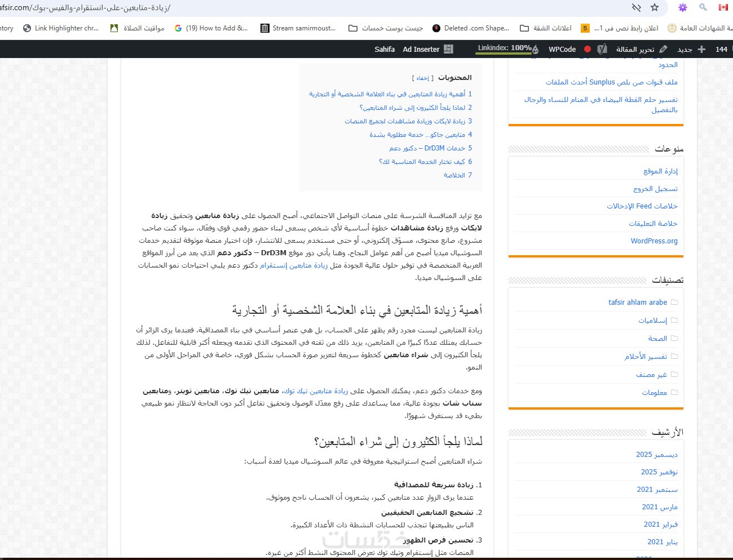Viewport: 733px width, 560px height.
Task: Follow the زيادة متابعين تيك توك inline link
Action: coord(316,391)
